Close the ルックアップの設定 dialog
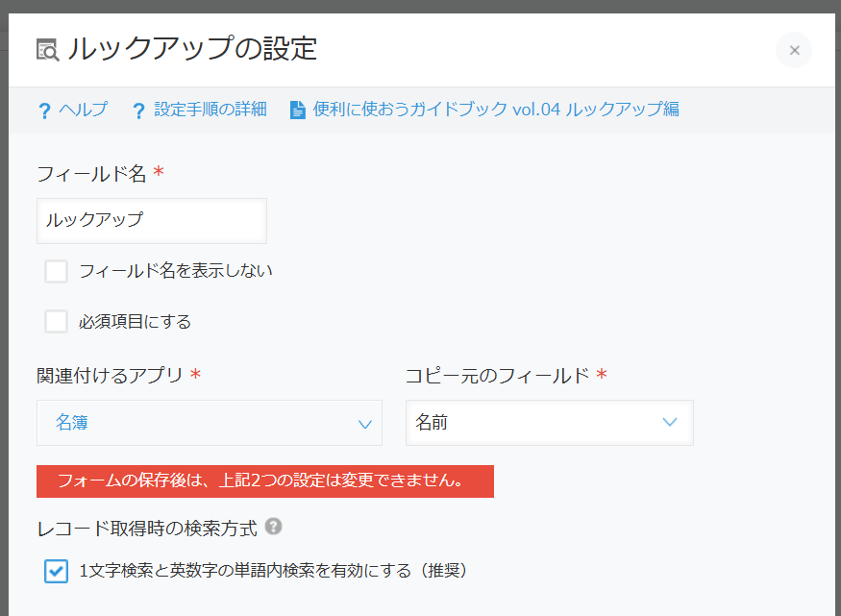Image resolution: width=841 pixels, height=616 pixels. coord(794,50)
